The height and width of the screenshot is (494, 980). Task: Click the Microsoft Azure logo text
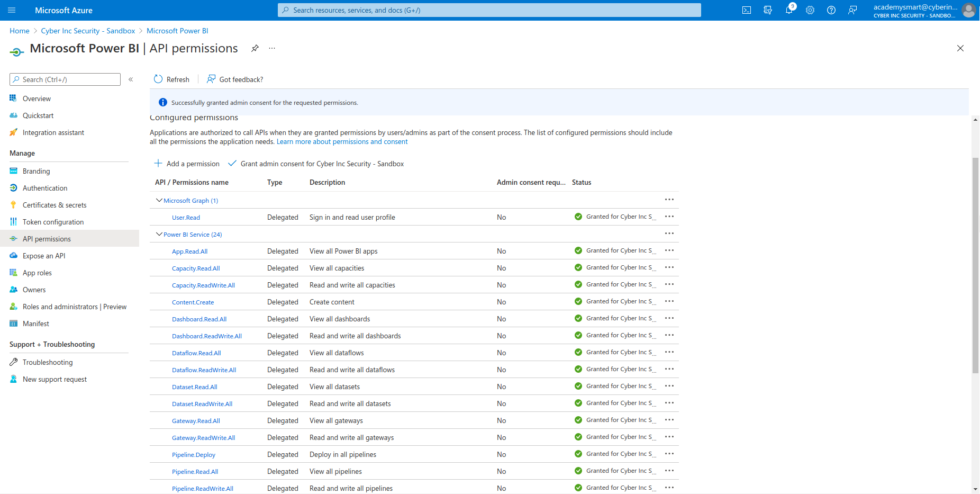[63, 10]
